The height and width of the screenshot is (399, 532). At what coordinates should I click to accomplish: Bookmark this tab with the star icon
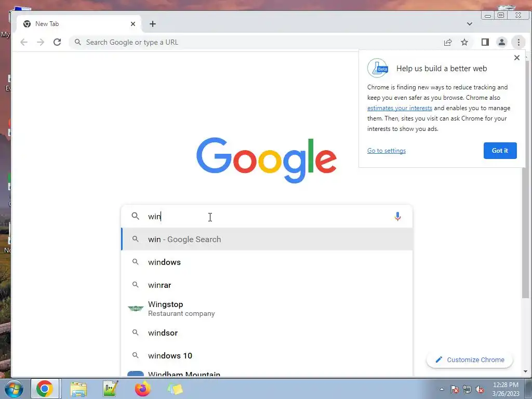[464, 42]
